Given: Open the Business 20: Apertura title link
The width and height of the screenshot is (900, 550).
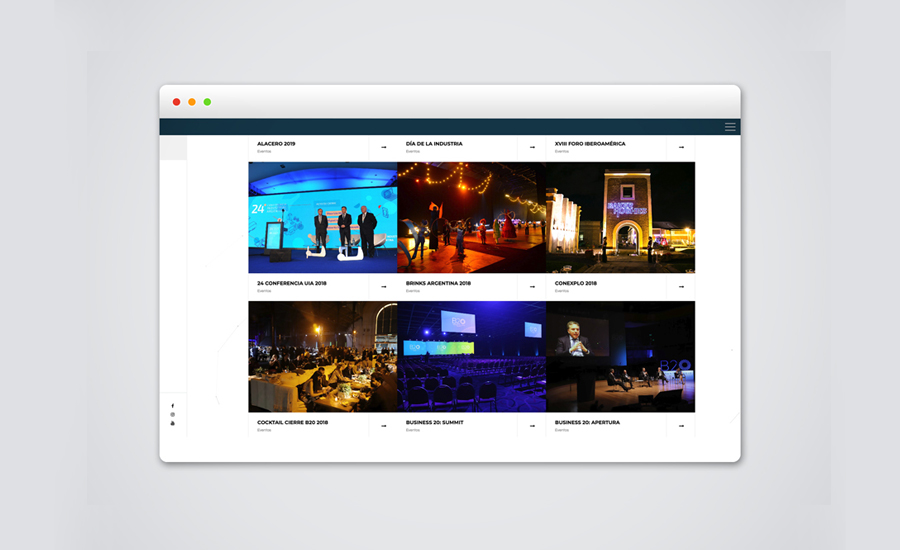Looking at the screenshot, I should click(587, 423).
